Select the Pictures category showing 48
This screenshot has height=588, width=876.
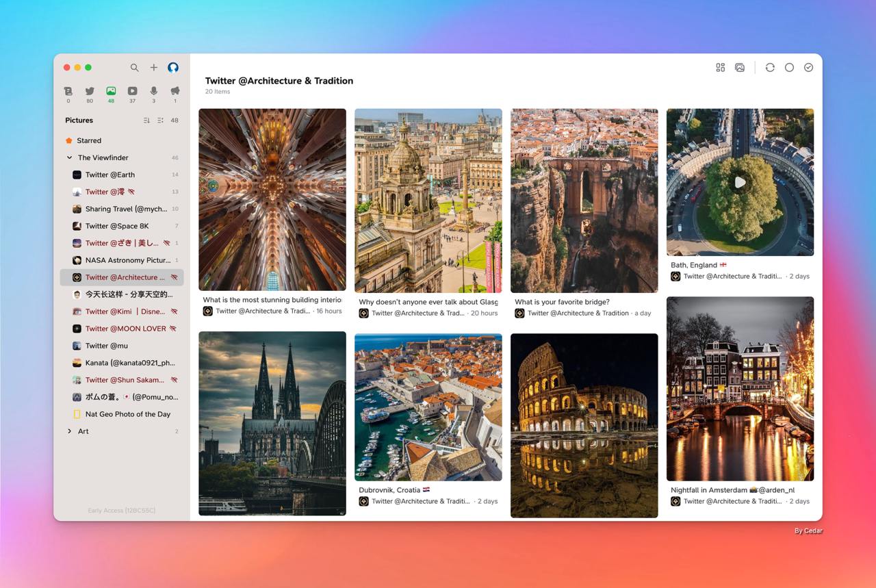[111, 94]
